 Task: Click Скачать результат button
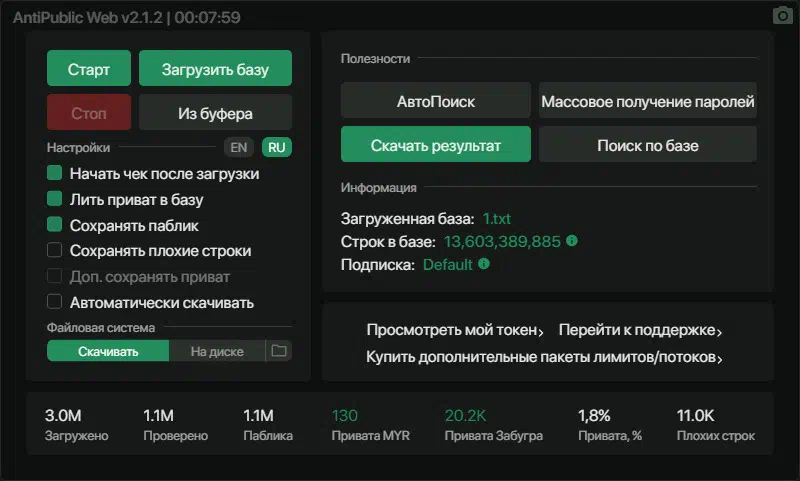click(x=436, y=144)
